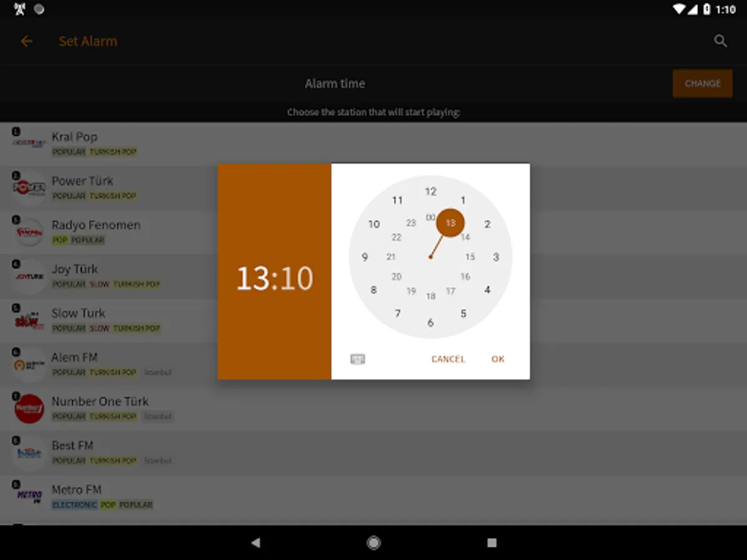This screenshot has width=747, height=560.
Task: Pick hour 22 on inner ring
Action: [397, 237]
